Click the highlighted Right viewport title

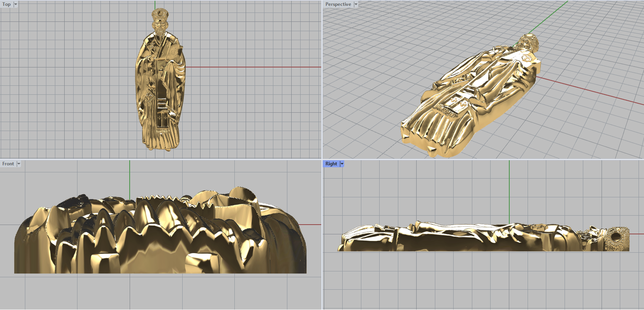331,164
